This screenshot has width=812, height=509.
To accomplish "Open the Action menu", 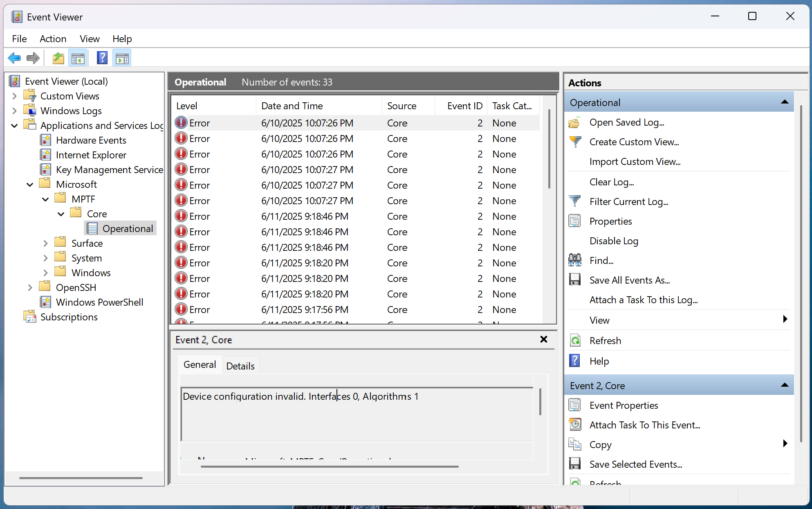I will 53,39.
